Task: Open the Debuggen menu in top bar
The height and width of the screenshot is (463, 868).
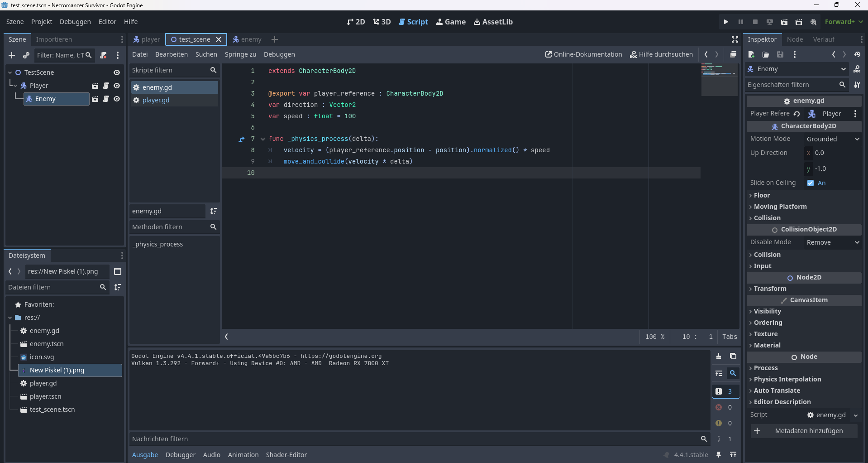Action: pos(75,22)
